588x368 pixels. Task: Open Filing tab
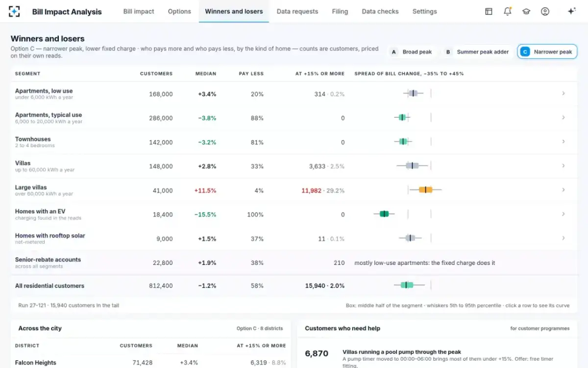[x=340, y=11]
